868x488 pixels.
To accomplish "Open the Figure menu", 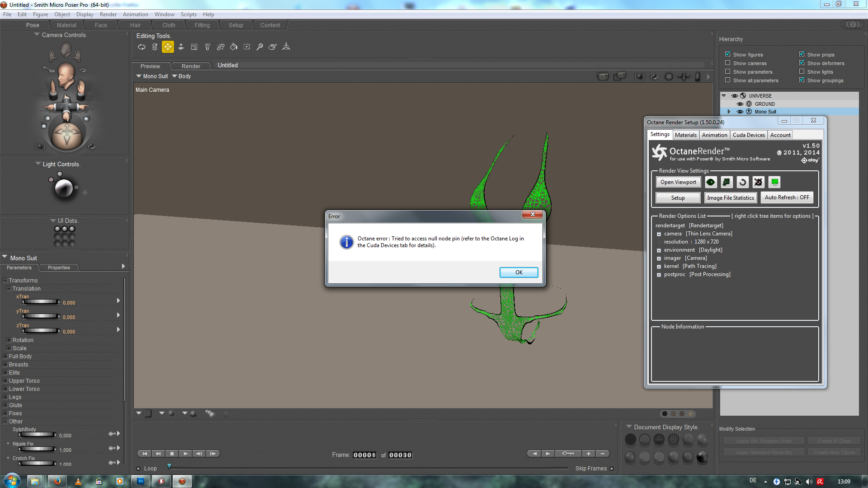I will tap(40, 14).
